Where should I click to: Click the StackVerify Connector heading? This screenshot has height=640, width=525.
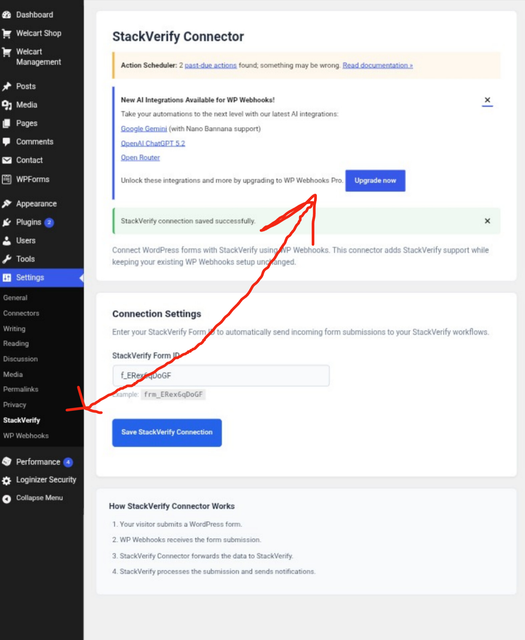click(x=178, y=36)
